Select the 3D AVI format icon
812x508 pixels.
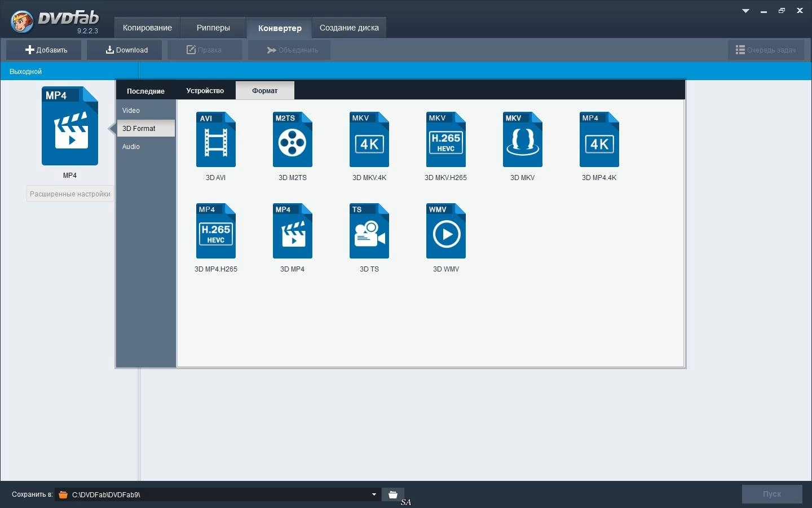(216, 139)
